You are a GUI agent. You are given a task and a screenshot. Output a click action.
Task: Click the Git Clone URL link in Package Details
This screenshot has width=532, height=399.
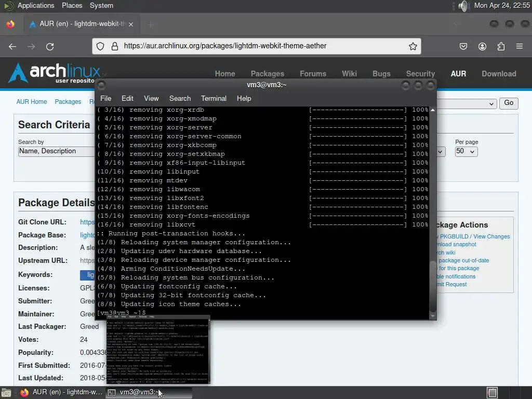click(x=87, y=222)
